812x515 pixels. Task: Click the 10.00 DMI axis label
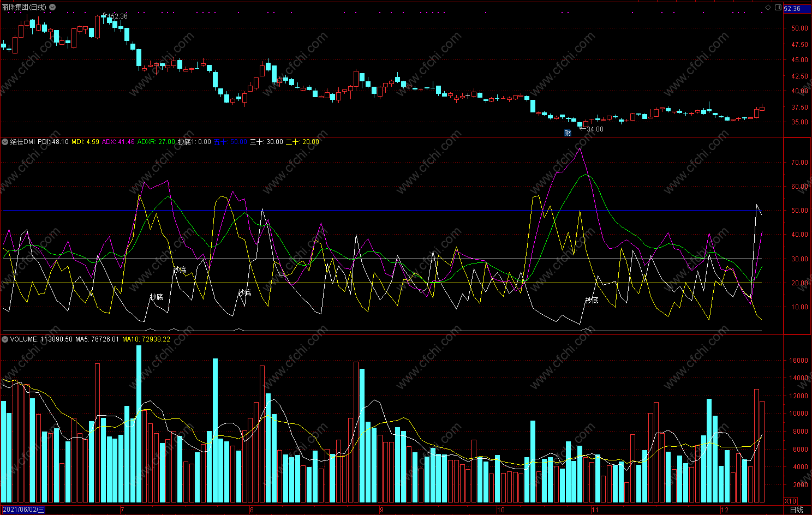pyautogui.click(x=799, y=307)
